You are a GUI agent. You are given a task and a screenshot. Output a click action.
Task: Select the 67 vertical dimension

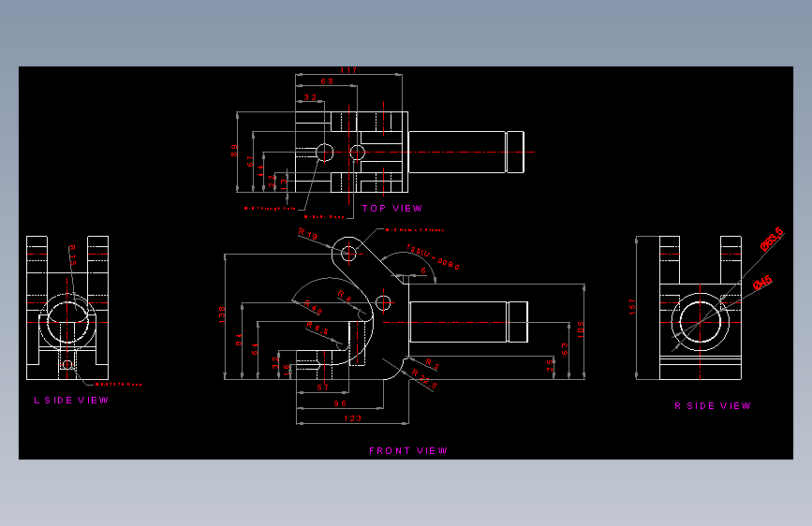(x=250, y=161)
